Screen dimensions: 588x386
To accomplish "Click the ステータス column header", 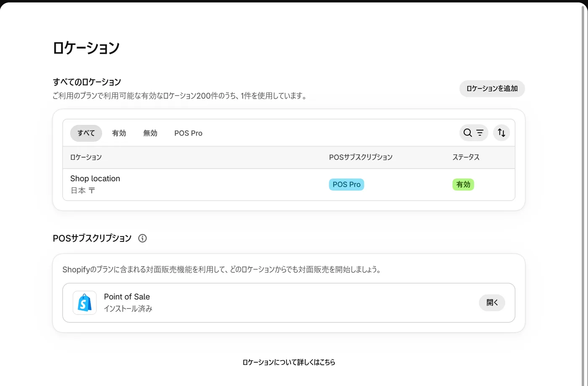I will point(466,157).
